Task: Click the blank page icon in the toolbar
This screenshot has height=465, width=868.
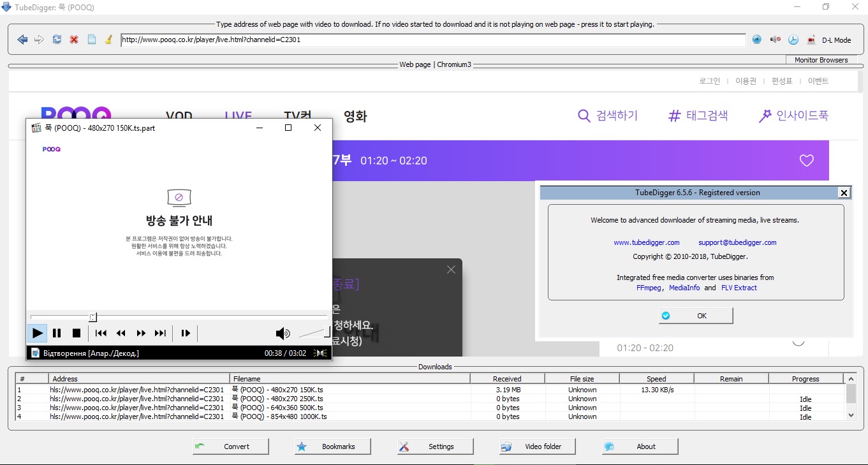Action: (91, 40)
